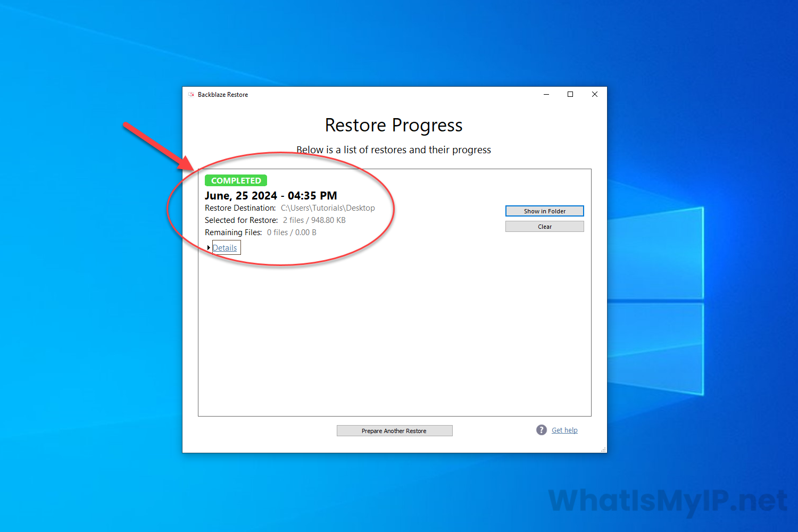Click the C:\Users\Tutorials\Desktop destination path

[328, 208]
